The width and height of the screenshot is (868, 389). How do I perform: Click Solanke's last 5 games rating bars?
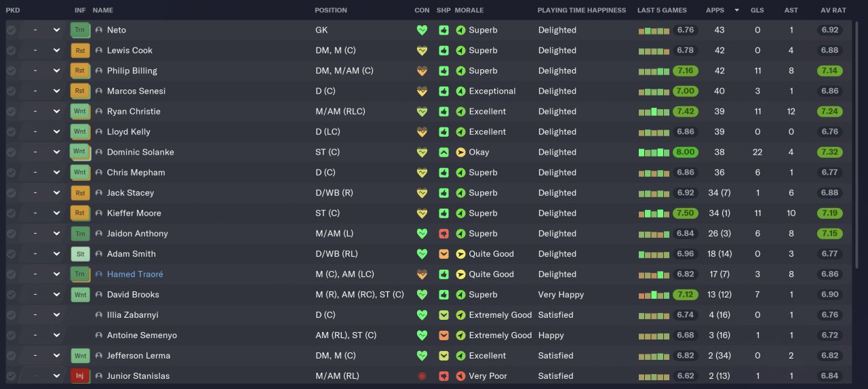[654, 152]
